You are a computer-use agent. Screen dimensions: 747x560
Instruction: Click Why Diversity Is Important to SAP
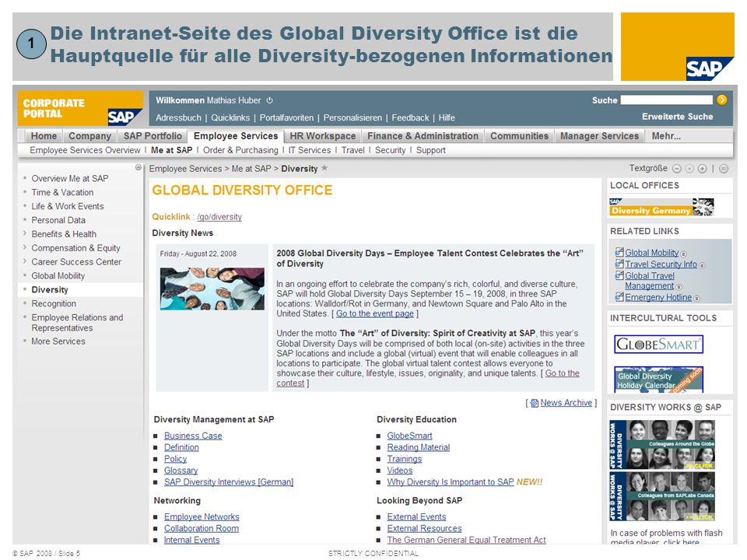451,482
